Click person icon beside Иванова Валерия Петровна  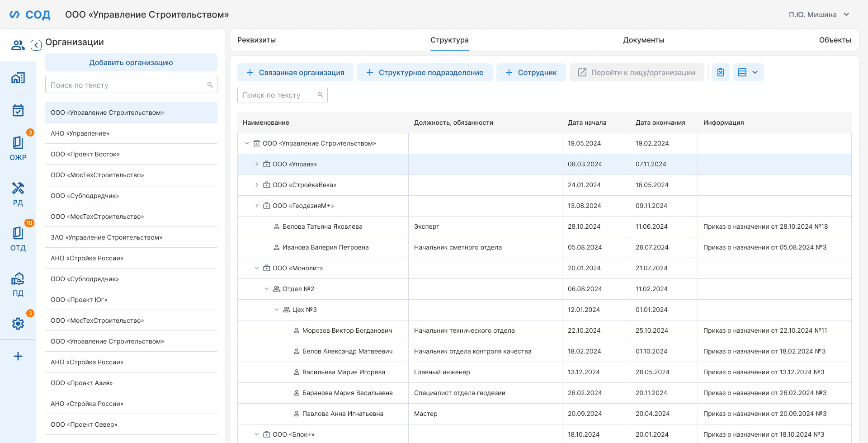[277, 247]
